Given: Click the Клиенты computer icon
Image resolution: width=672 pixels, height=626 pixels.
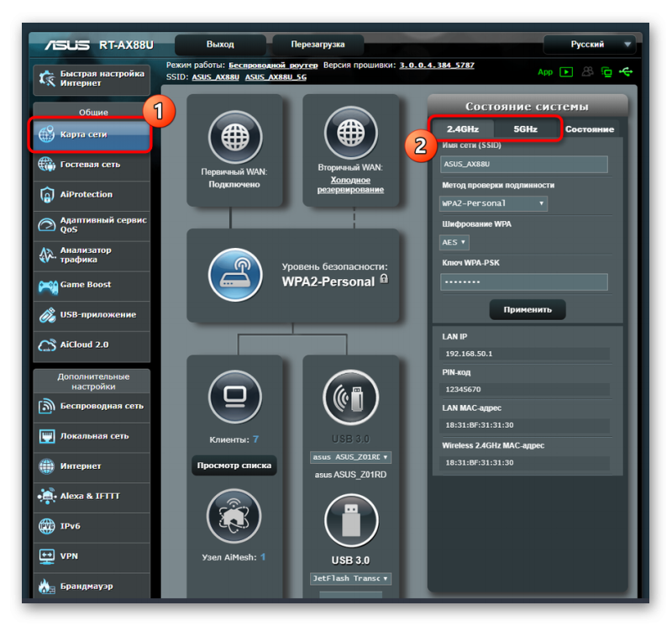Looking at the screenshot, I should [235, 397].
